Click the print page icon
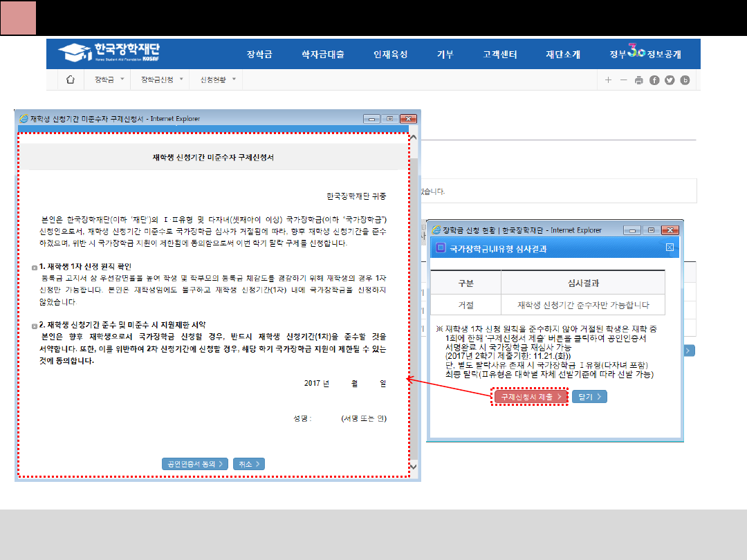The width and height of the screenshot is (747, 560). coord(639,80)
